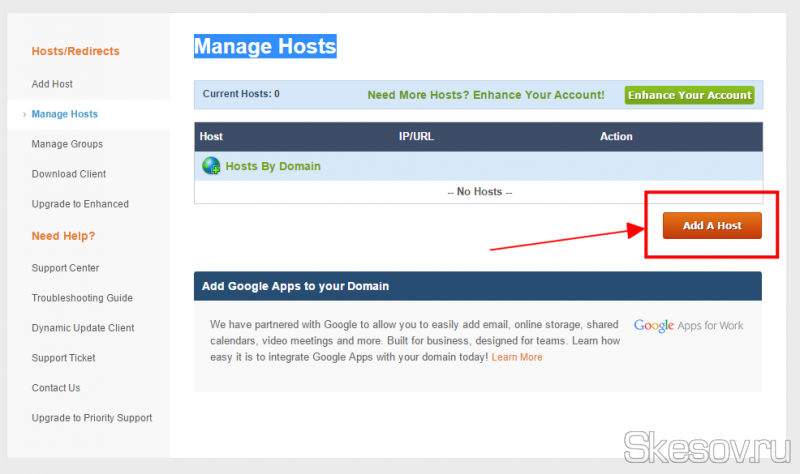Viewport: 800px width, 474px height.
Task: Click the small arrow beside Manage Hosts
Action: (23, 114)
